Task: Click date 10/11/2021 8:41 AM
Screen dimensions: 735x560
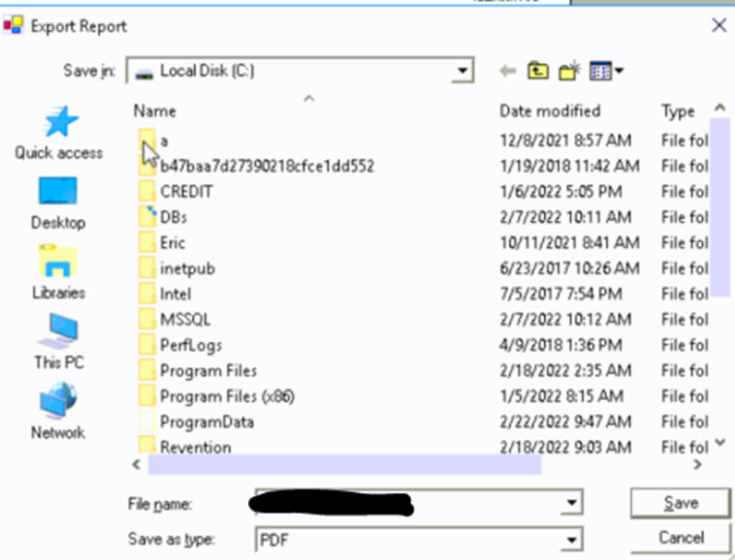Action: click(570, 242)
